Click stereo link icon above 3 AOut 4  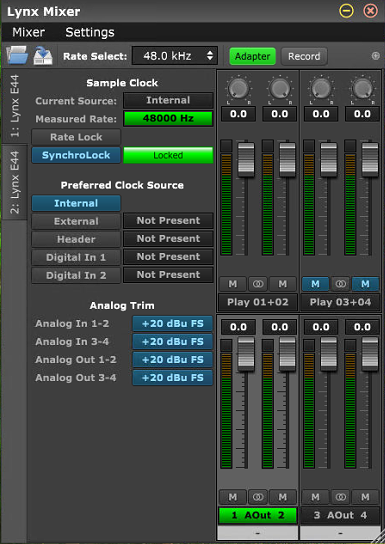point(340,497)
